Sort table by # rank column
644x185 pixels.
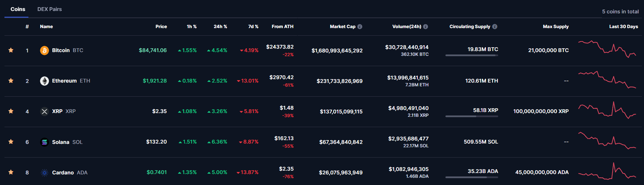coord(27,27)
